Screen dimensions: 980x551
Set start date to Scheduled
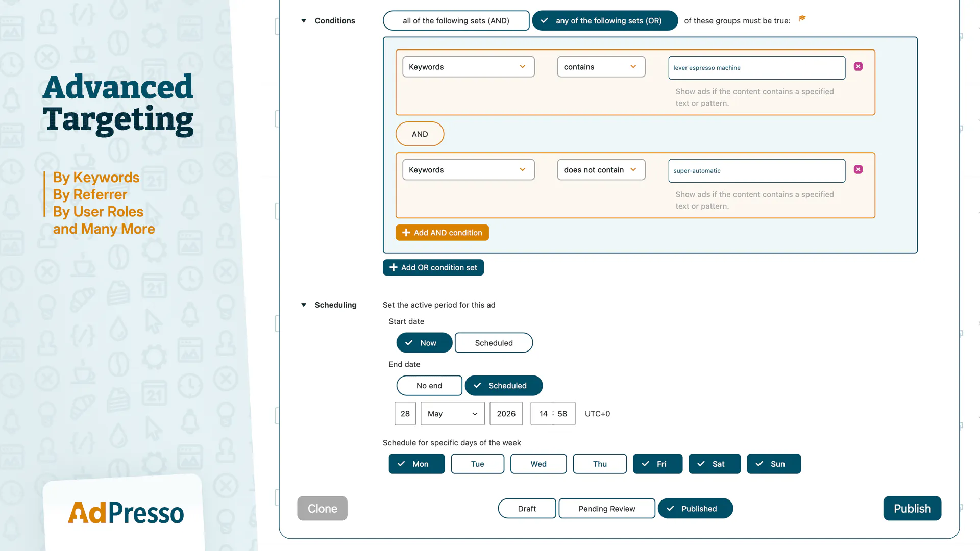pyautogui.click(x=494, y=343)
